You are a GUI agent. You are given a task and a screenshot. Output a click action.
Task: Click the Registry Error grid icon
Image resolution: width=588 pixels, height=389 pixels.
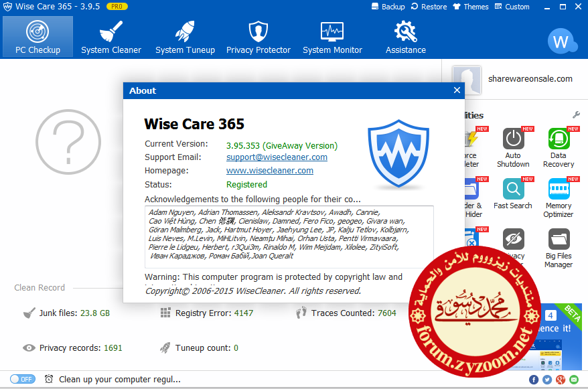(165, 313)
